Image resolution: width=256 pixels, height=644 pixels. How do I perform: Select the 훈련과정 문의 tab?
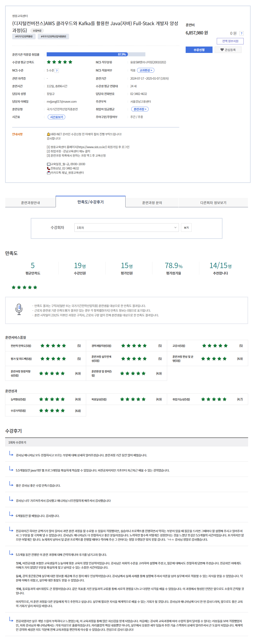pos(152,203)
